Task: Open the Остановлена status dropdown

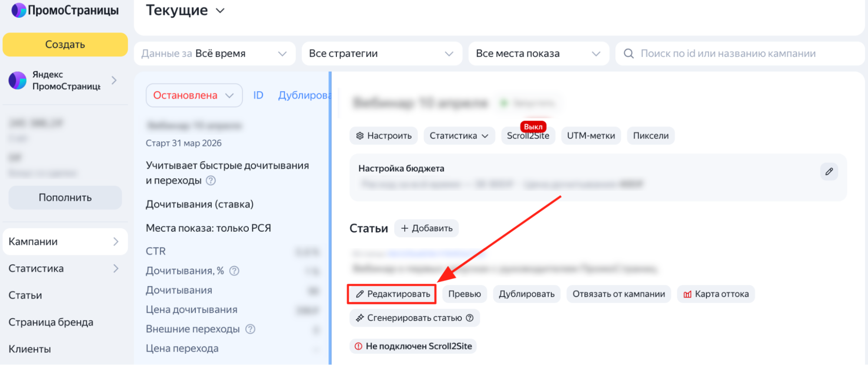Action: (194, 95)
